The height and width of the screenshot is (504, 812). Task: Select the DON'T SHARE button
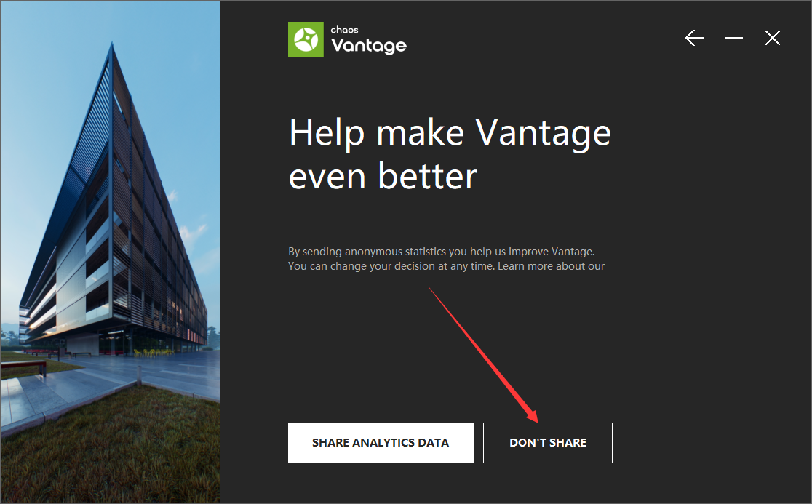point(548,443)
